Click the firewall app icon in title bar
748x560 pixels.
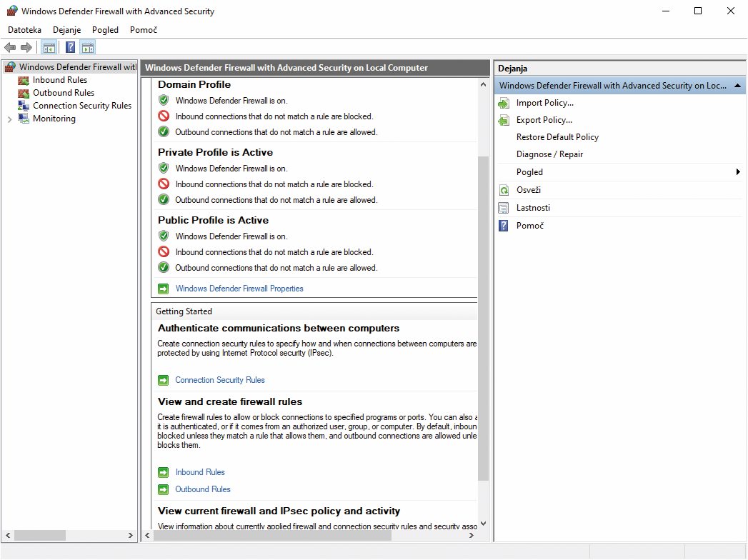pyautogui.click(x=12, y=11)
